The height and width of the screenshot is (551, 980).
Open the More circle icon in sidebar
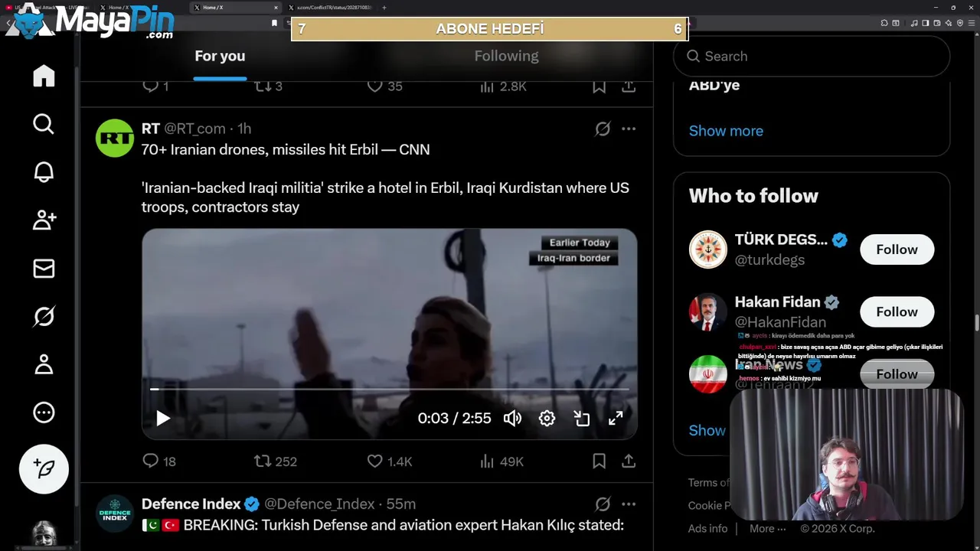[x=44, y=412]
